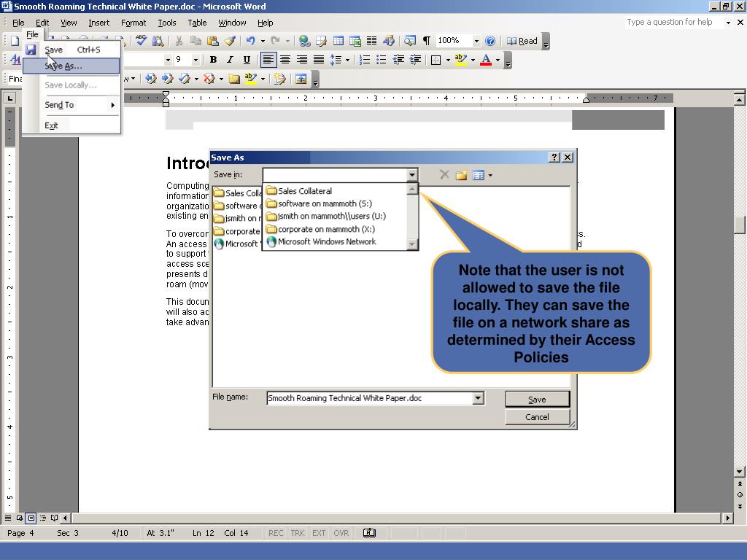
Task: Toggle TRK track changes in status bar
Action: (x=298, y=533)
